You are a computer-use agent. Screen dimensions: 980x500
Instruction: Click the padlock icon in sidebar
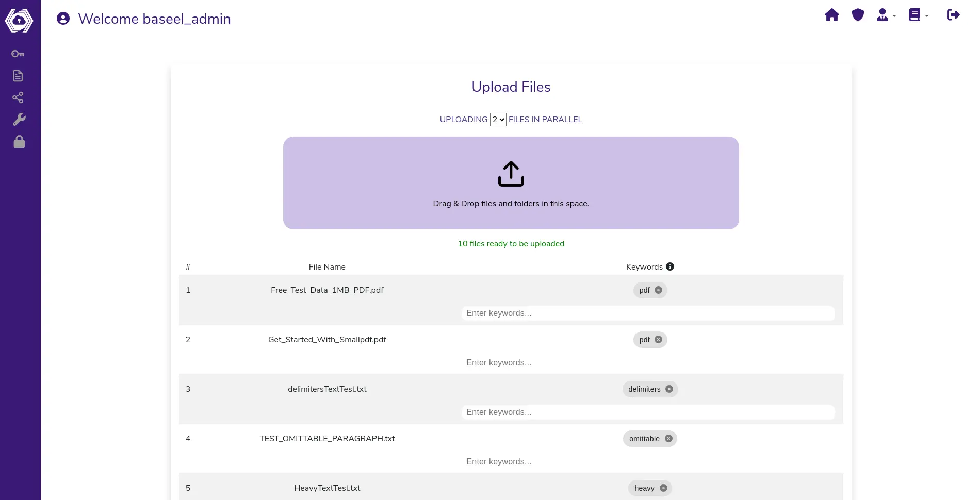[19, 142]
